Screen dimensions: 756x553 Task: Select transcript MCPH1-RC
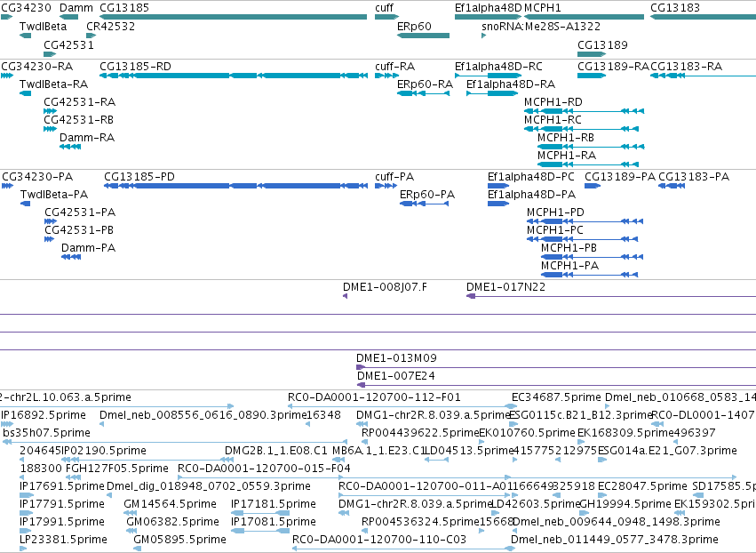click(553, 120)
